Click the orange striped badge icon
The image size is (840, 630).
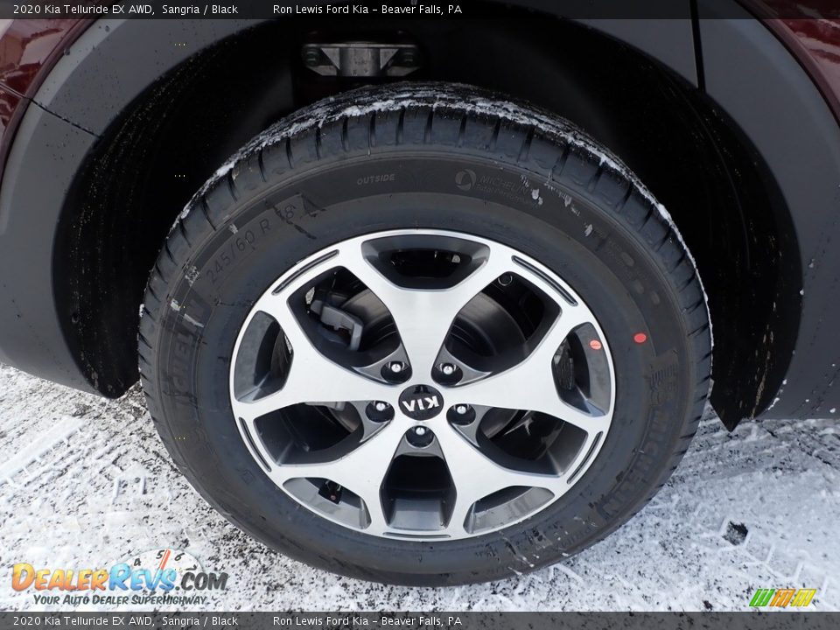click(782, 597)
